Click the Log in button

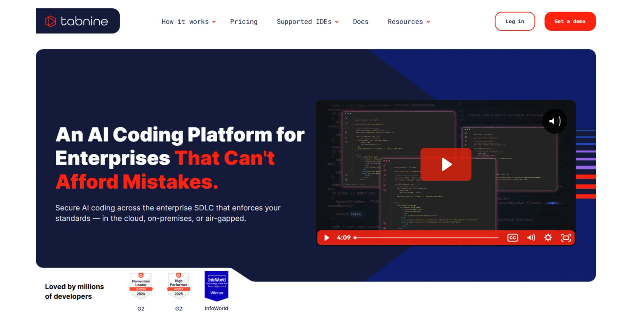click(x=515, y=21)
